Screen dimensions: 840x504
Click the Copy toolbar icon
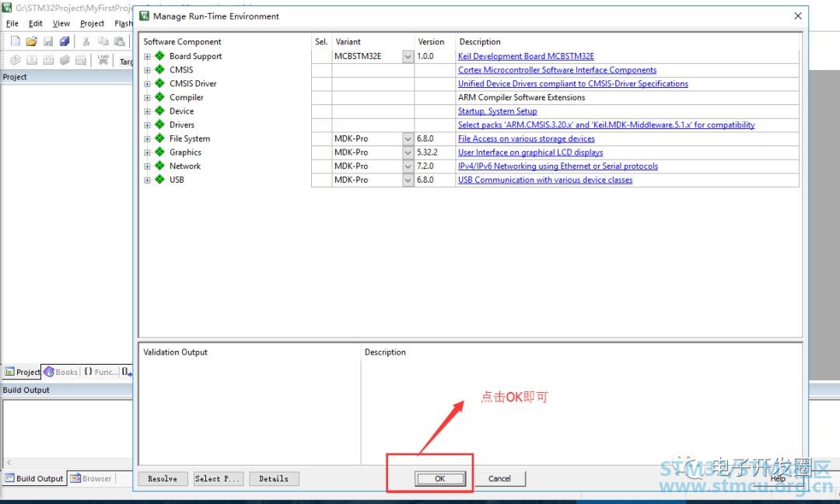point(103,41)
